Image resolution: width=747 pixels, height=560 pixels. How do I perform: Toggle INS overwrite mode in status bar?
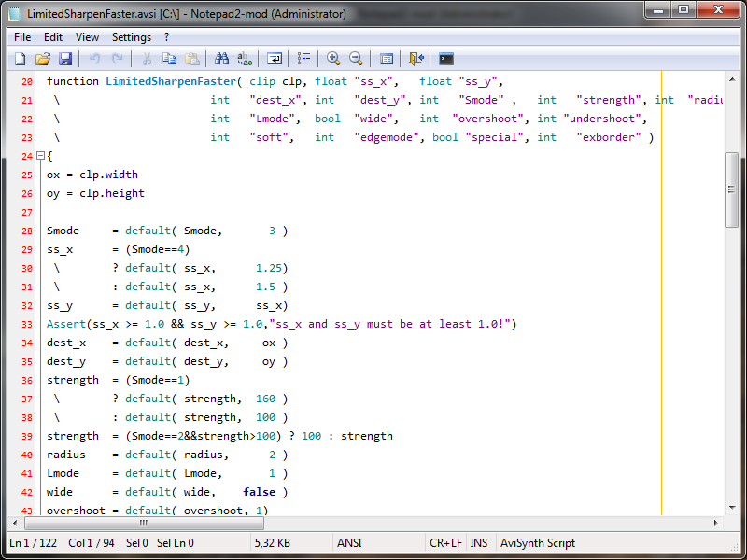[478, 543]
